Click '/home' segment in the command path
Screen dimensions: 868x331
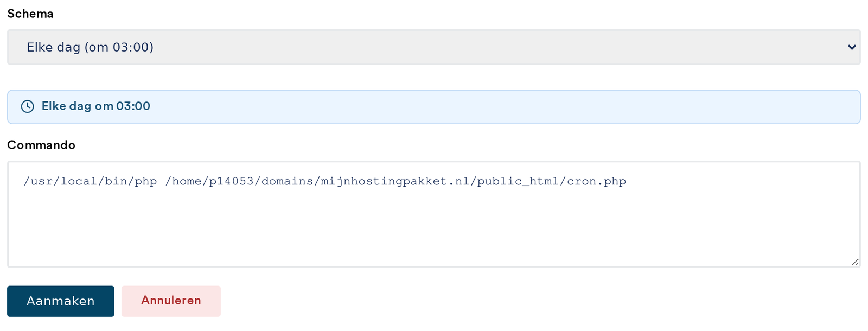[183, 181]
